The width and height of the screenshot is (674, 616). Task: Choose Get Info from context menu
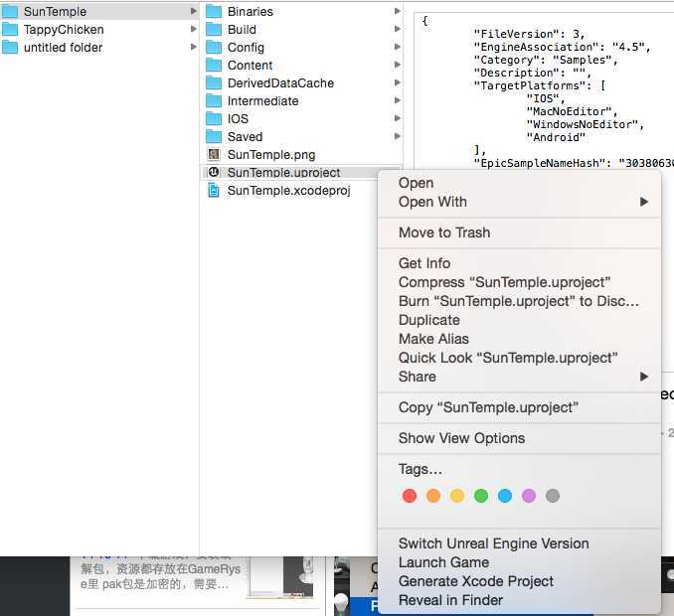[x=519, y=263]
